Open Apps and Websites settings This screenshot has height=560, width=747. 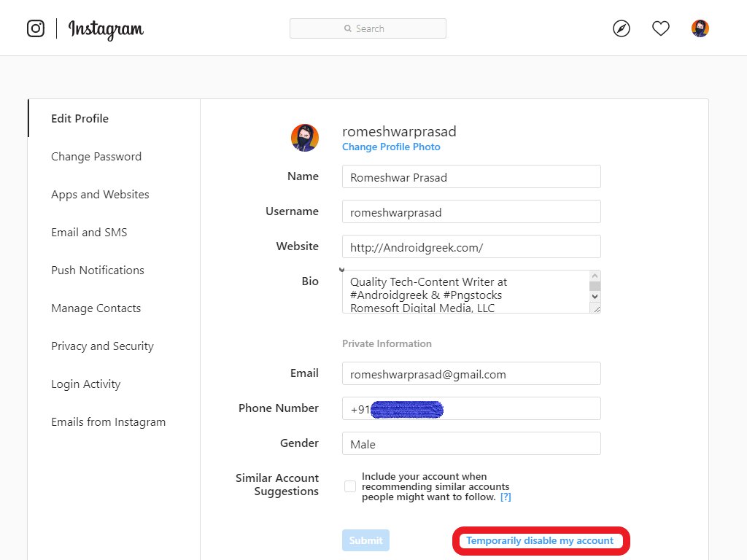tap(100, 194)
